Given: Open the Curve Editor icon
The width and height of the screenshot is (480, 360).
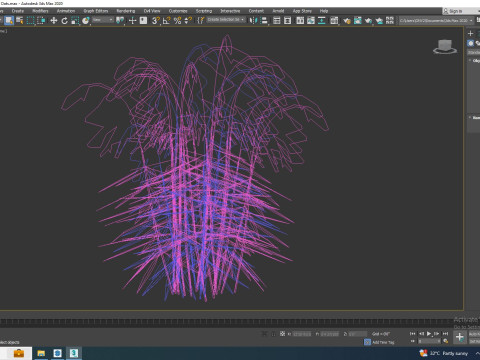Looking at the screenshot, I should pos(311,20).
